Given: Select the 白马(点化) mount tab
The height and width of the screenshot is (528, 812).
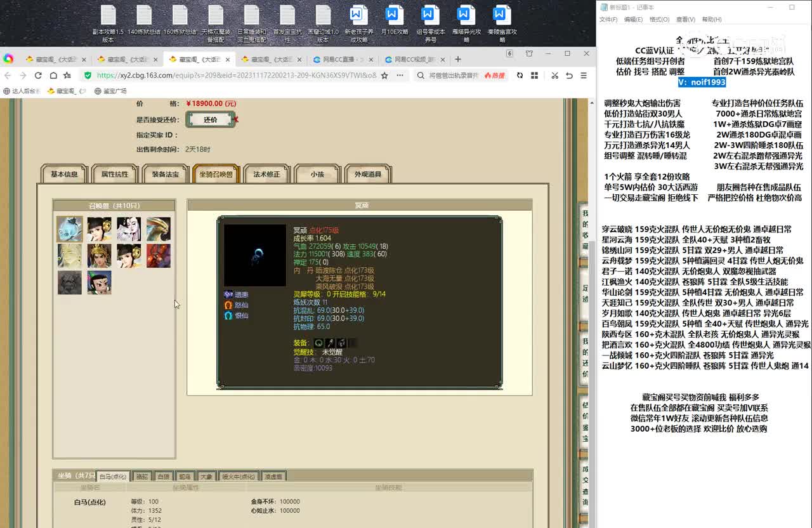Looking at the screenshot, I should 114,477.
